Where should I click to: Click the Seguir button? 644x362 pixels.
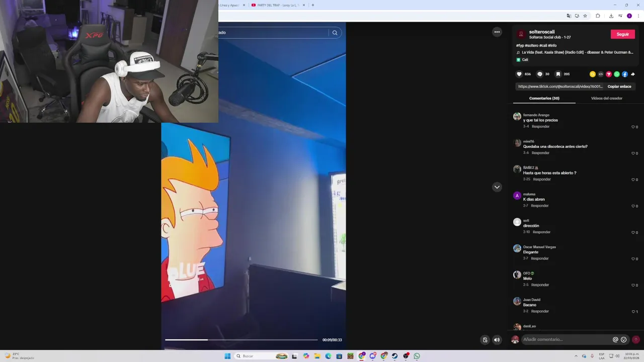click(x=623, y=34)
